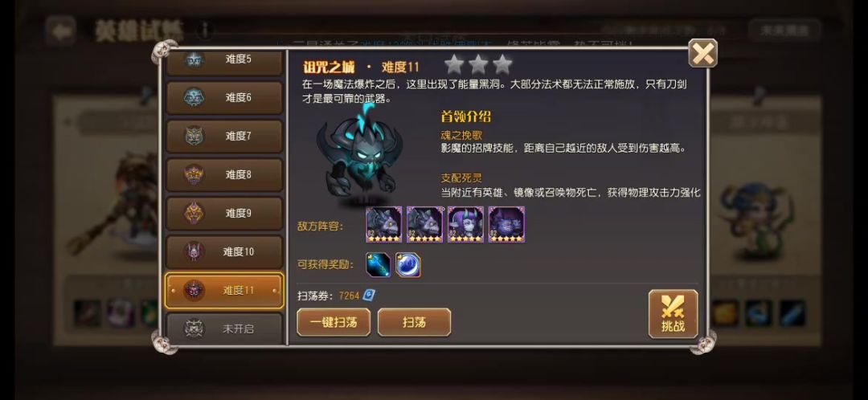Tap the fourth enemy hero portrait
This screenshot has width=868, height=400.
[x=506, y=225]
